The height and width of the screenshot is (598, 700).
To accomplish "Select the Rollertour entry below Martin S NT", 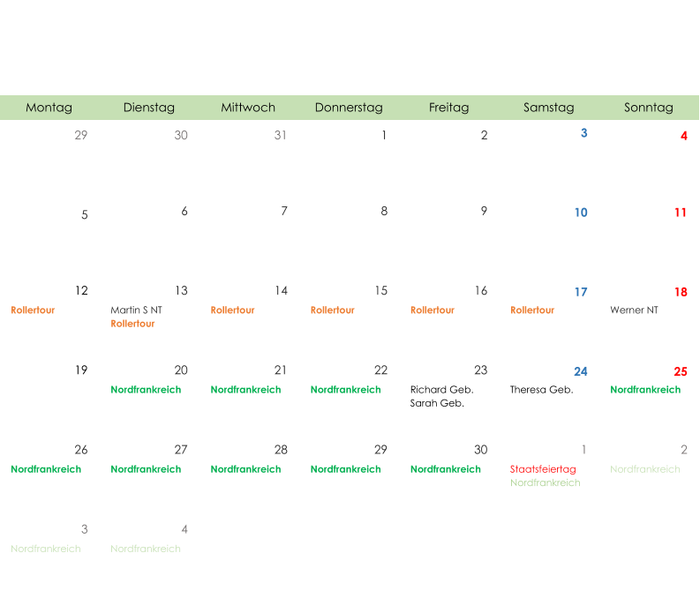I will coord(132,324).
